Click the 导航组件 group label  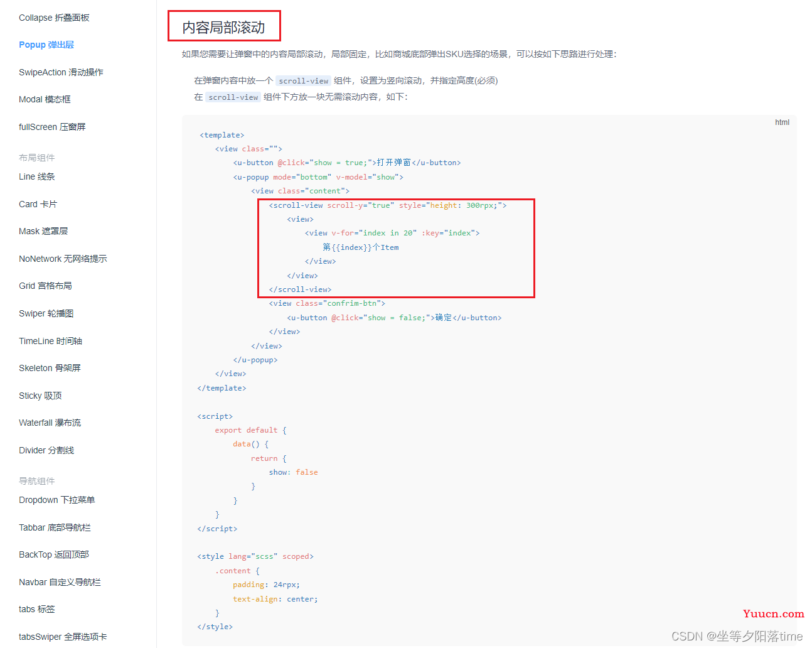[36, 481]
